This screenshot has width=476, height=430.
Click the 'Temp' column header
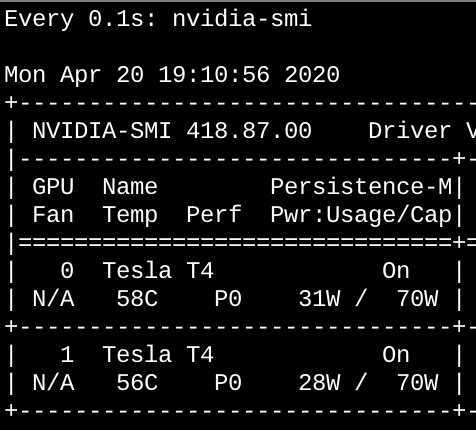coord(130,216)
